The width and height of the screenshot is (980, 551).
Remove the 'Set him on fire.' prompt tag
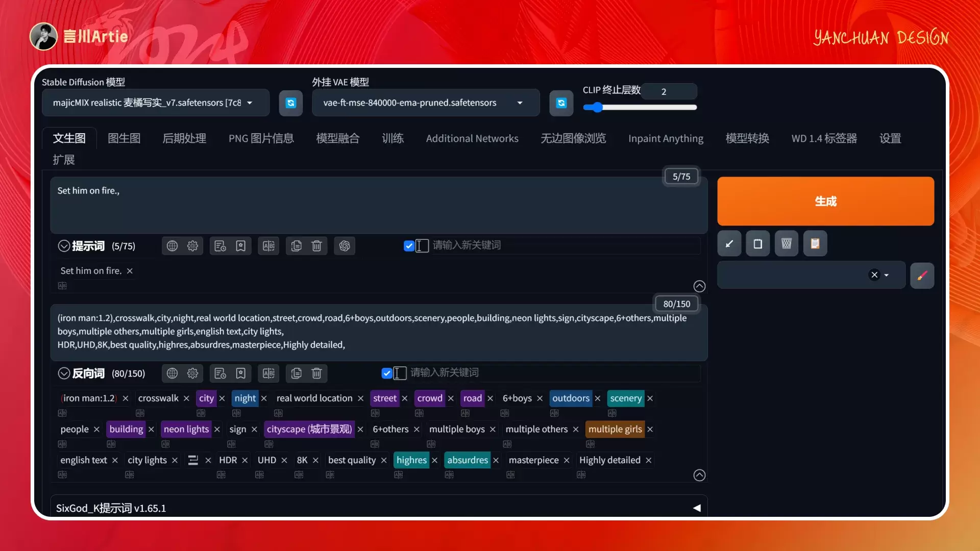tap(130, 271)
